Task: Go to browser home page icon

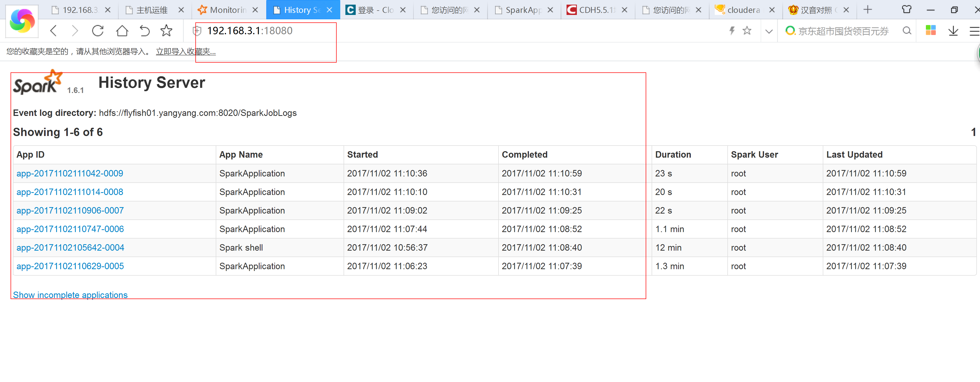Action: (x=122, y=31)
